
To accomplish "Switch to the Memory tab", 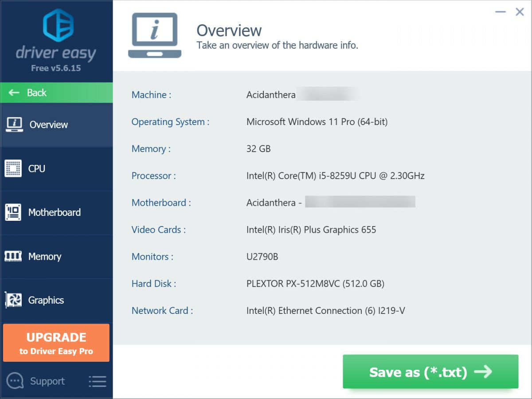I will pyautogui.click(x=57, y=256).
